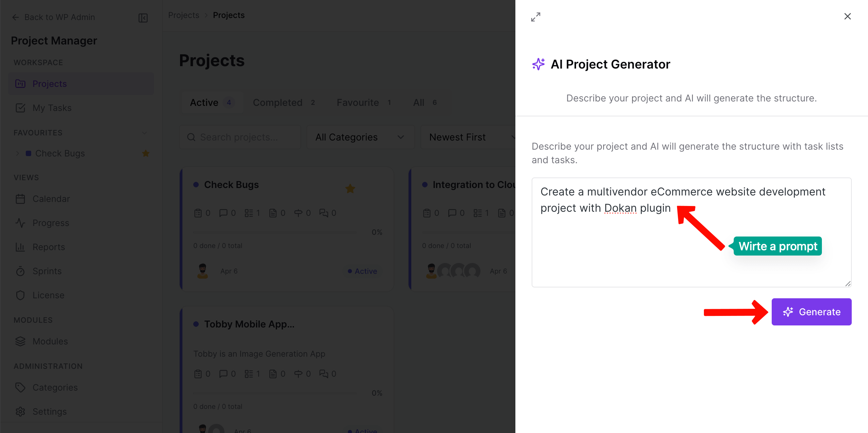The height and width of the screenshot is (433, 868).
Task: Click the Reports icon in sidebar
Action: [x=20, y=247]
